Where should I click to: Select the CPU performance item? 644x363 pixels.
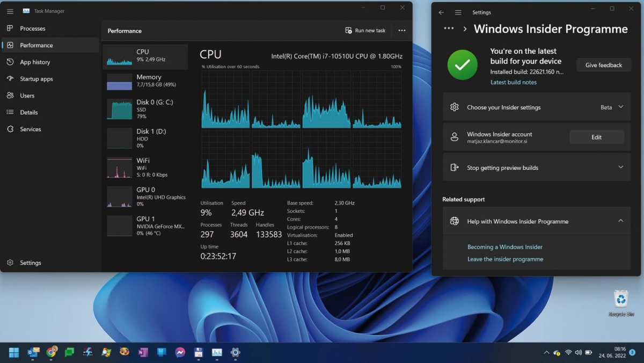pyautogui.click(x=145, y=56)
